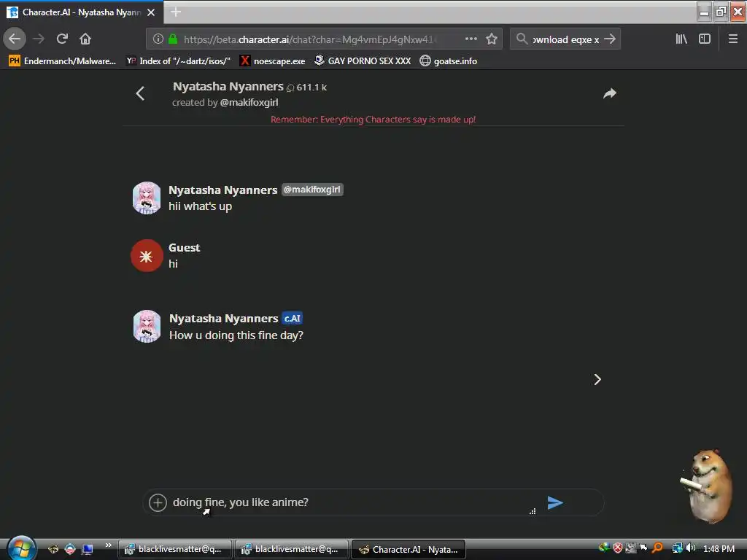The width and height of the screenshot is (747, 560).
Task: Show site information icon in address bar
Action: pos(158,39)
